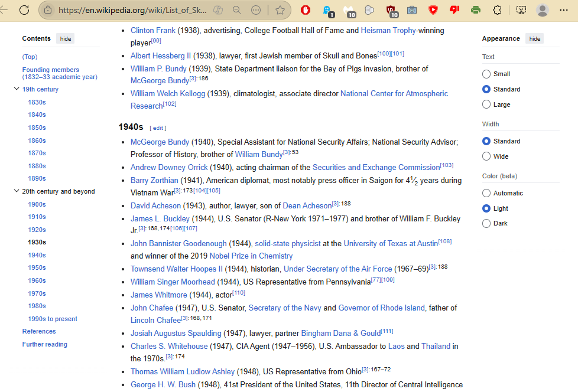Open the green printer extension
Image resolution: width=578 pixels, height=392 pixels.
[x=476, y=10]
